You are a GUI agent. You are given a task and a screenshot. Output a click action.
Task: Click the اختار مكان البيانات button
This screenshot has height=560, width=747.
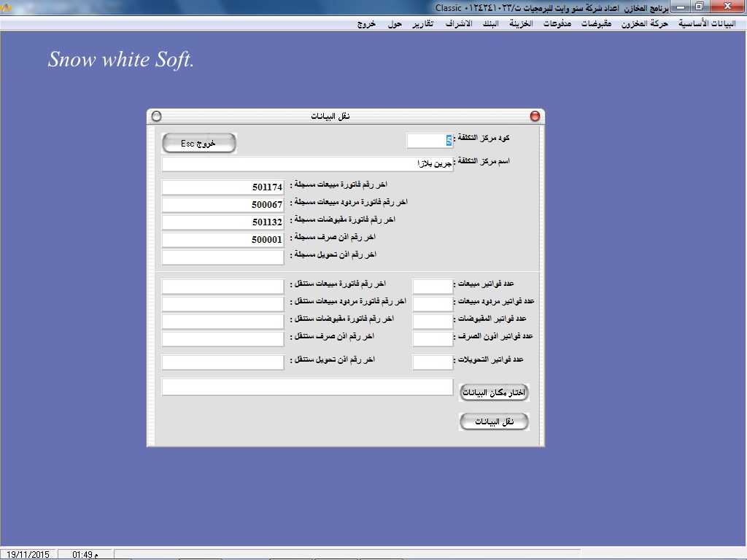point(494,393)
